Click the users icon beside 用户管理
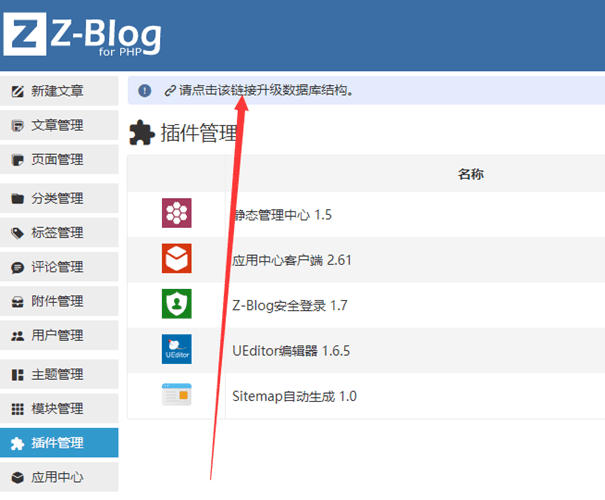This screenshot has height=500, width=605. [x=17, y=336]
